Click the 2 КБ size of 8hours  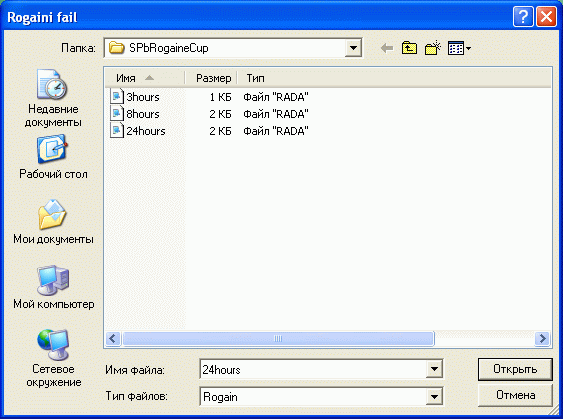(220, 114)
